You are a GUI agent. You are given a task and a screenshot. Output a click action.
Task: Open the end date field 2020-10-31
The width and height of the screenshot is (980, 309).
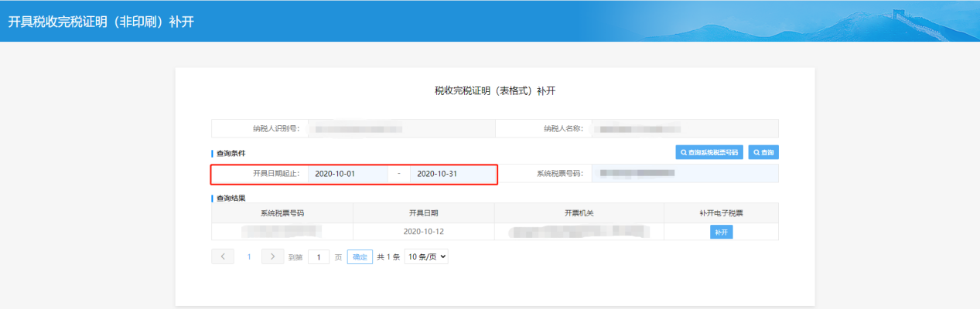tap(451, 174)
